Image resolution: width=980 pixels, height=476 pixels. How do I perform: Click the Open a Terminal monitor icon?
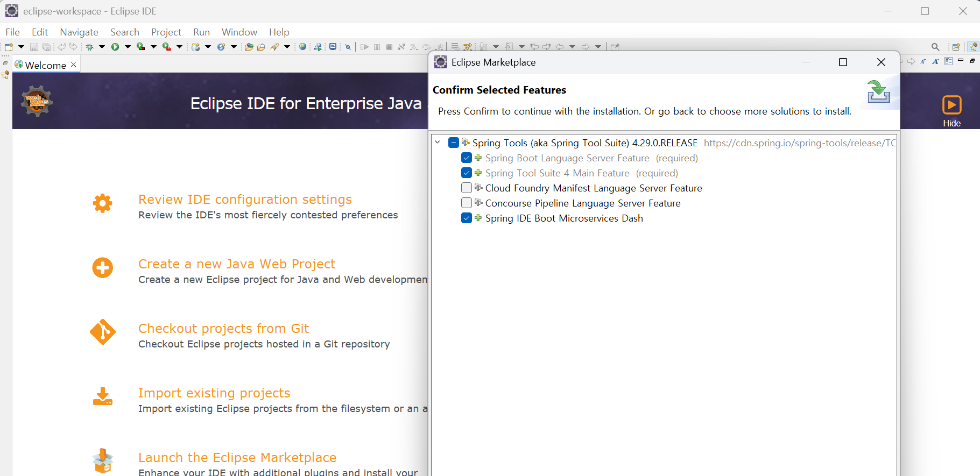[333, 47]
